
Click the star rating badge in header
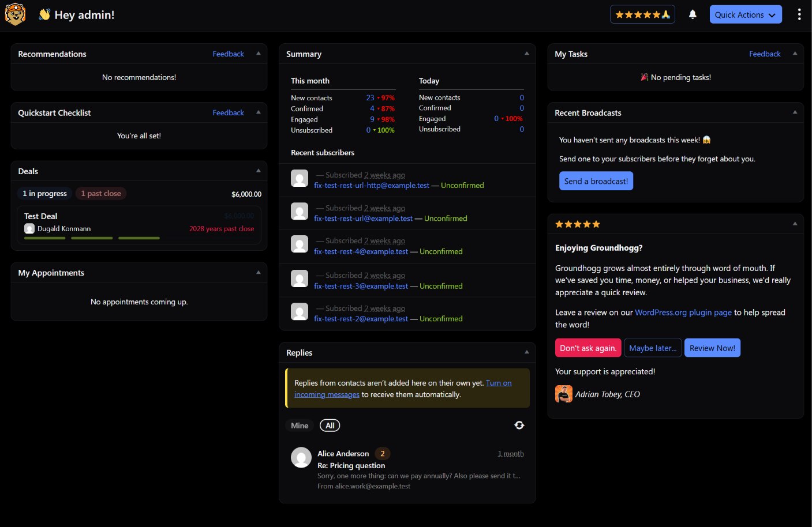click(642, 14)
